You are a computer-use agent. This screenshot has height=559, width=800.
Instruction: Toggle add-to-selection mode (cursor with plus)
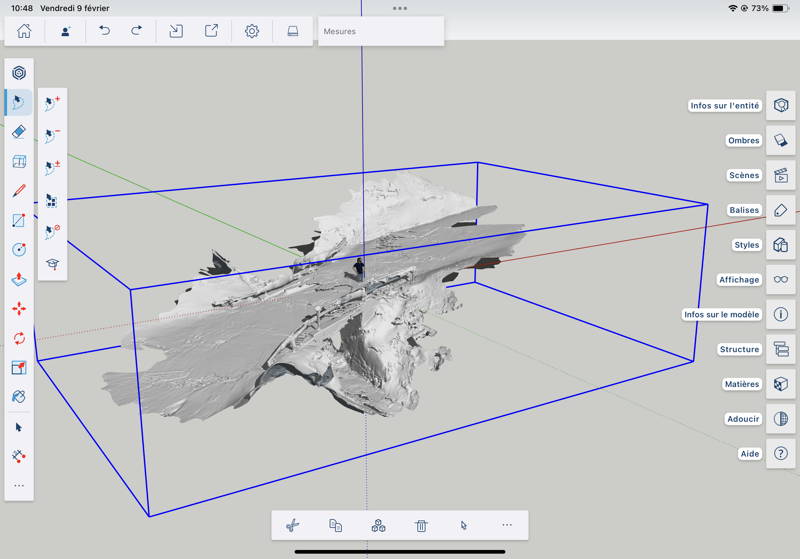[52, 103]
